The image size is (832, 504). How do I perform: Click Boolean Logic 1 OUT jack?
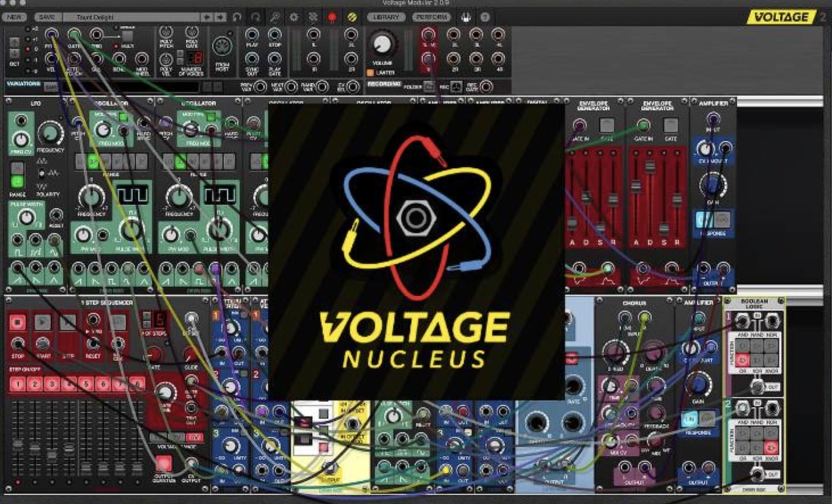[757, 387]
